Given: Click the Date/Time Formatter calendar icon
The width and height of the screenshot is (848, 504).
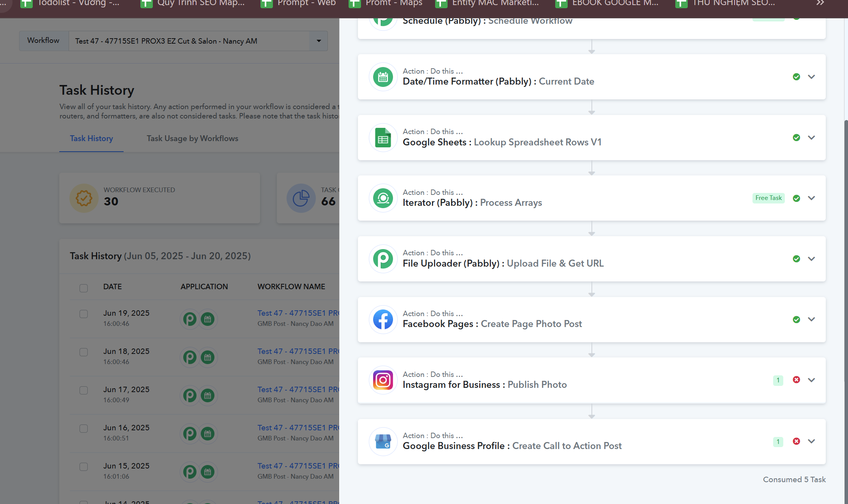Looking at the screenshot, I should coord(383,77).
